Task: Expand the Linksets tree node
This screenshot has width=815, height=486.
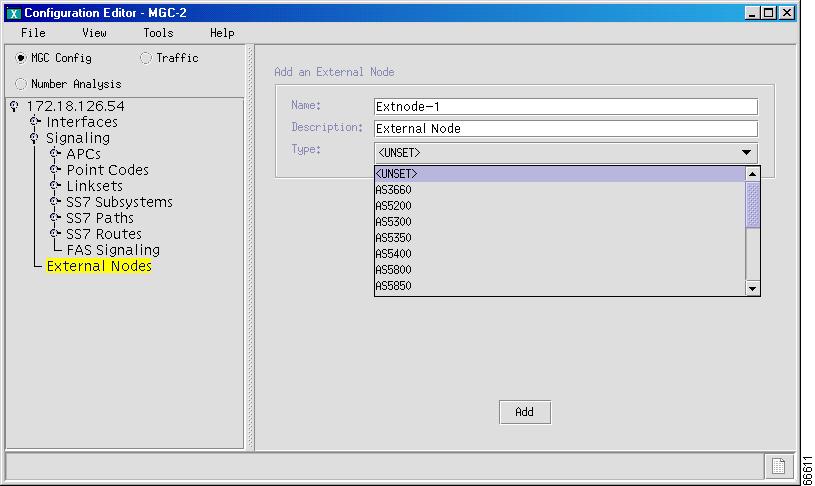Action: (x=55, y=186)
